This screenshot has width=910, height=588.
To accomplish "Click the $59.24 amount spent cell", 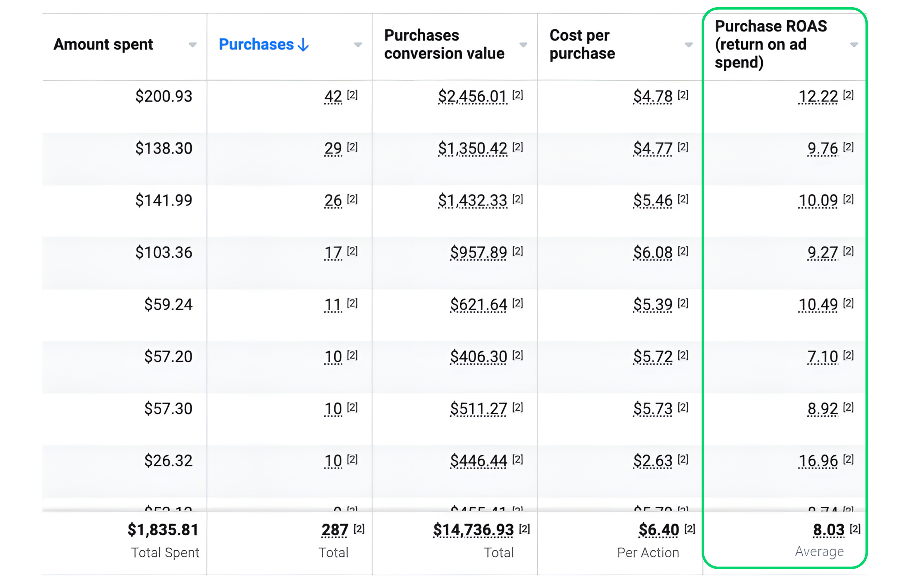I will (168, 305).
